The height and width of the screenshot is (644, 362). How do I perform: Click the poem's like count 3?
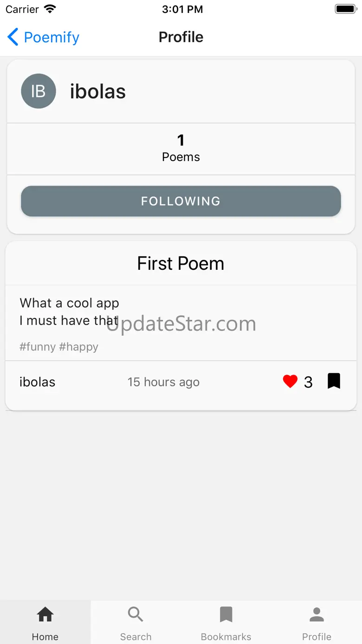[x=308, y=382]
